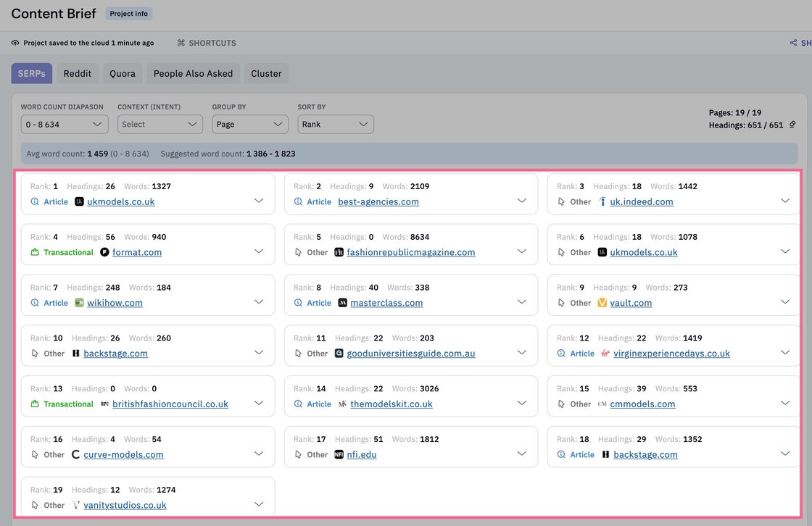The width and height of the screenshot is (812, 526).
Task: Click the fashionrepublicmagazine.com favicon
Action: [x=339, y=252]
